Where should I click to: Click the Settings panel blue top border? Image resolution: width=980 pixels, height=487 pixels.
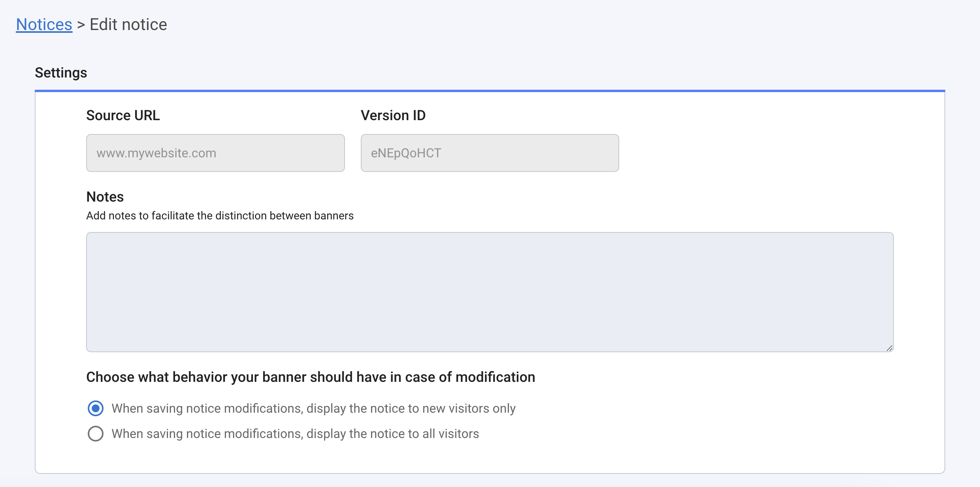coord(490,91)
